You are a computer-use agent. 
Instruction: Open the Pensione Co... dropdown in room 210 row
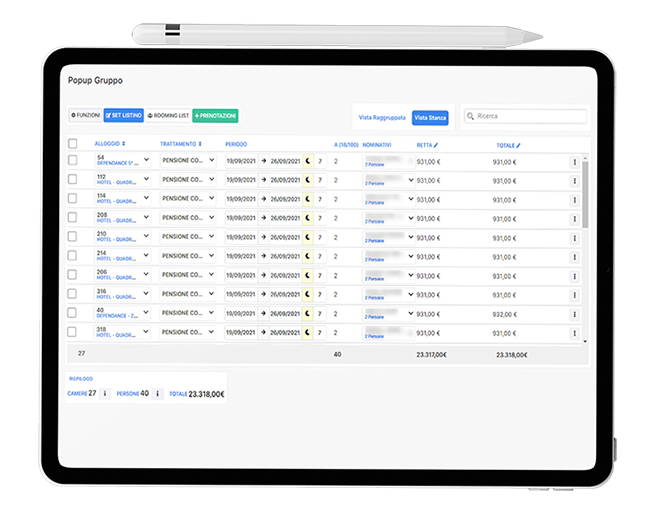coord(188,237)
